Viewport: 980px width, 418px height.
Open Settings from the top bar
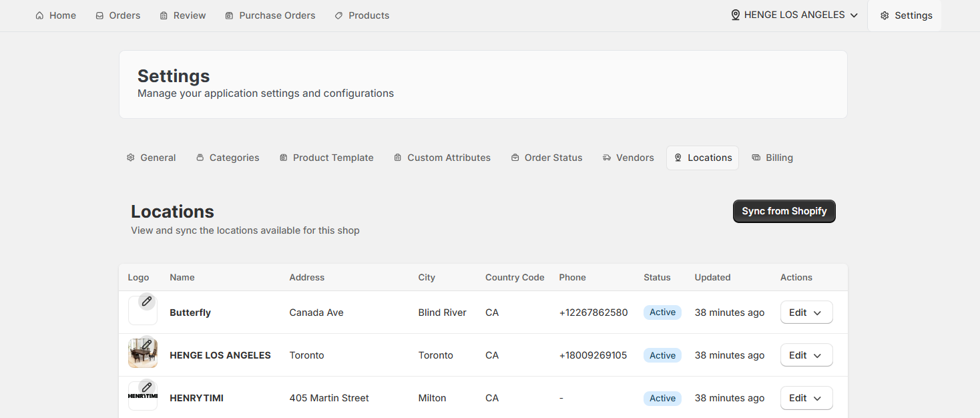click(x=905, y=15)
